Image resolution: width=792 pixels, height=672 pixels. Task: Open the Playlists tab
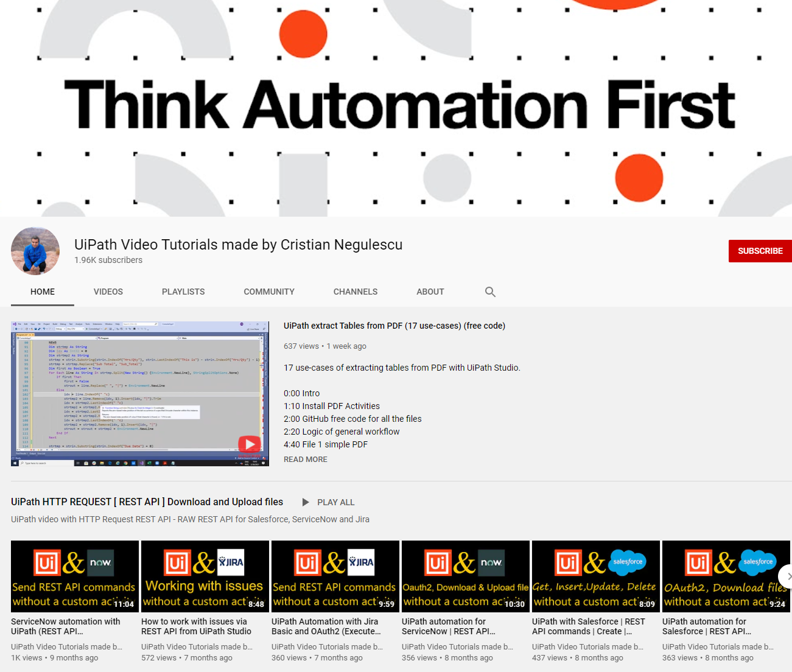(x=183, y=292)
